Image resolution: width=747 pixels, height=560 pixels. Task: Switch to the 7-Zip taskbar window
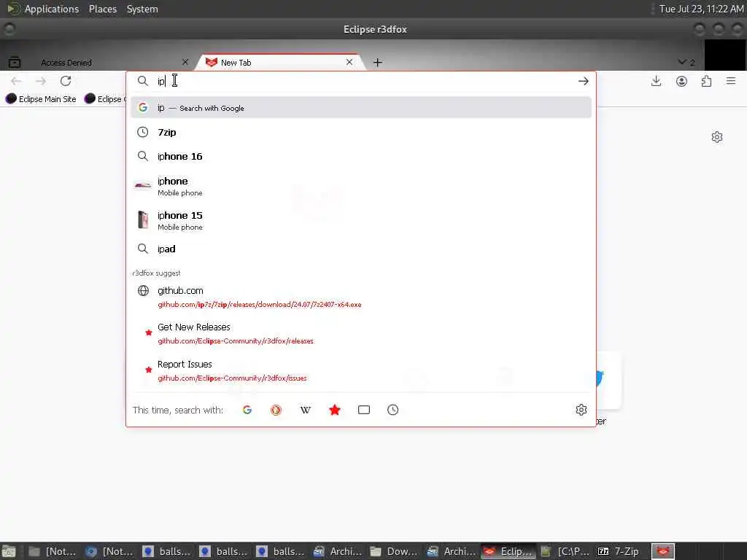pos(619,551)
